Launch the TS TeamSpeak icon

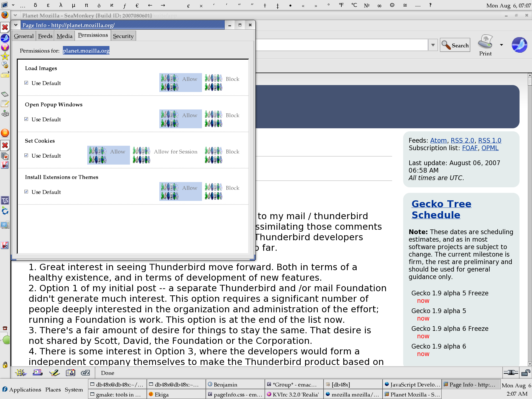point(5,200)
